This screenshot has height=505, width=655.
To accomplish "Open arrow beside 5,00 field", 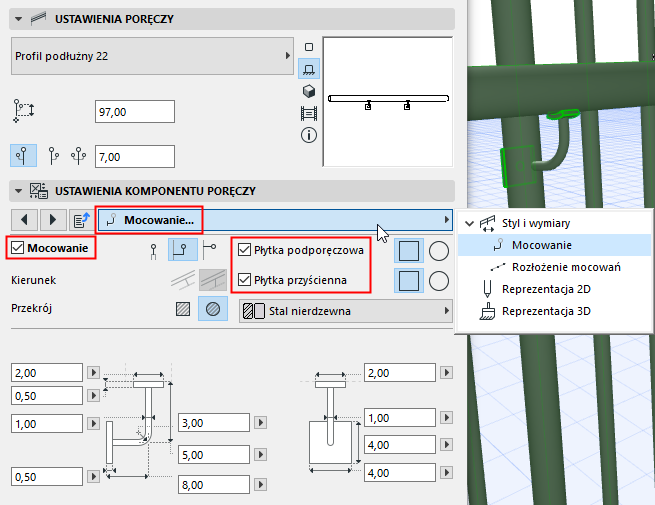I will coord(260,454).
